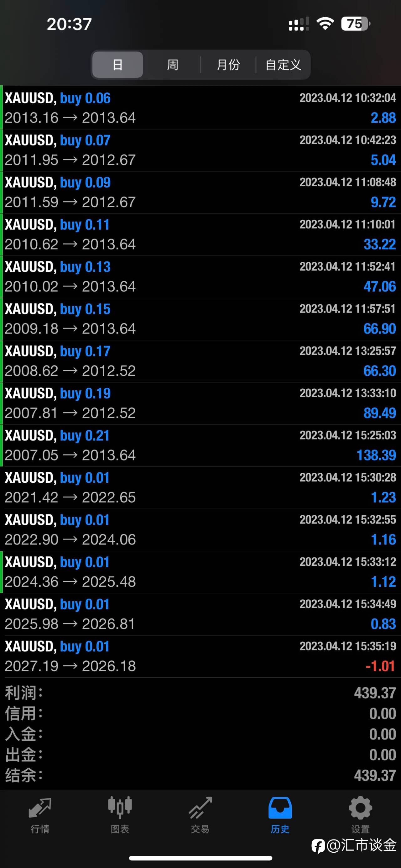Tap the price range 2007.05 → 2013.64
This screenshot has height=868, width=401.
[x=70, y=455]
